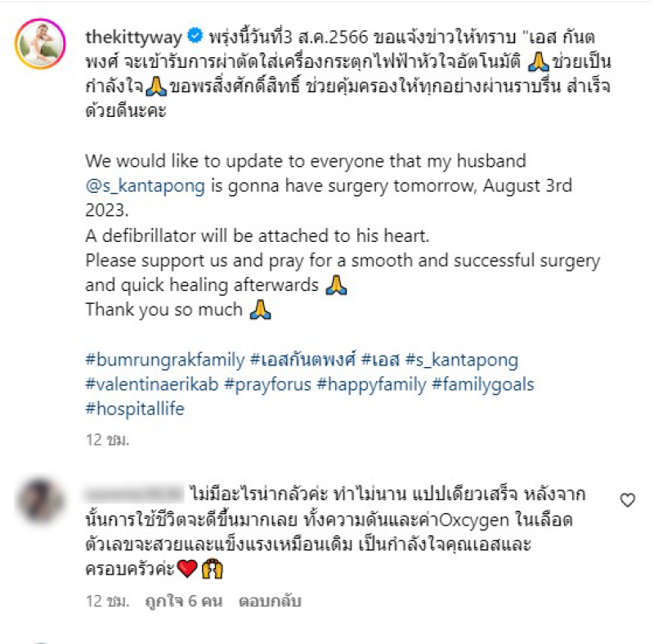Open thekittyway profile picture story
Viewport: 654px width, 644px height.
coord(40,44)
